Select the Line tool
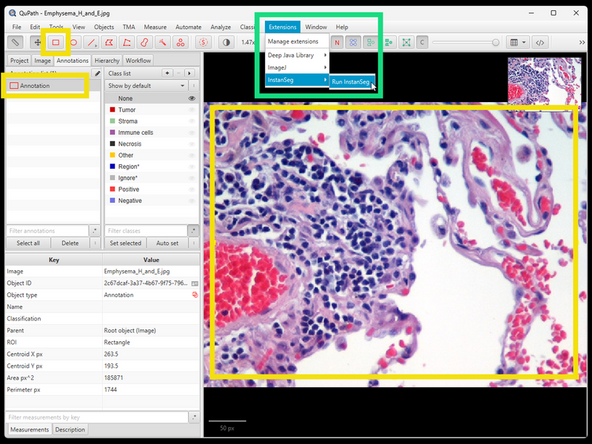592x444 pixels. pos(91,42)
